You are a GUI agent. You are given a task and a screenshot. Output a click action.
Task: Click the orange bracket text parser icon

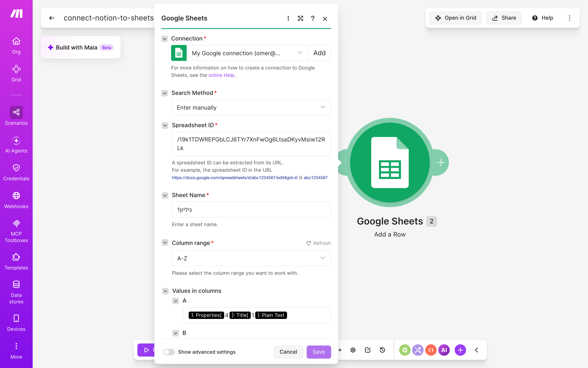(431, 350)
